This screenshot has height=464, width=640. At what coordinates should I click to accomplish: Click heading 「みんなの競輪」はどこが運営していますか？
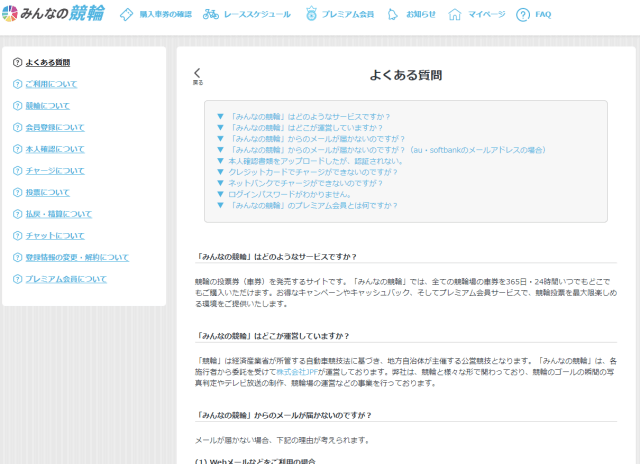tap(273, 336)
